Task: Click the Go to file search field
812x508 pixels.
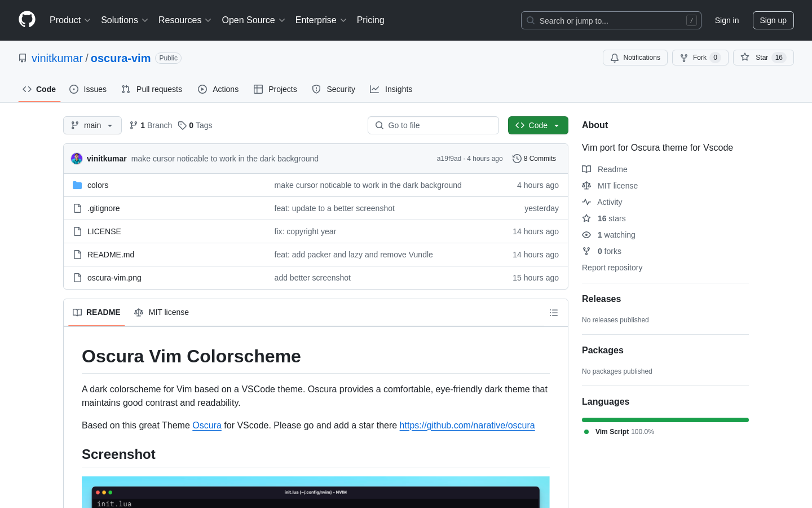Action: (x=433, y=125)
